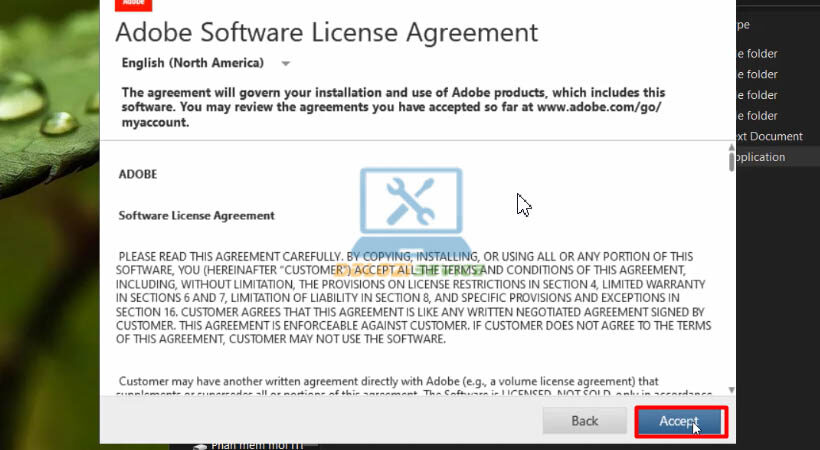Image resolution: width=820 pixels, height=450 pixels.
Task: Open the language dropdown arrow
Action: coord(286,64)
